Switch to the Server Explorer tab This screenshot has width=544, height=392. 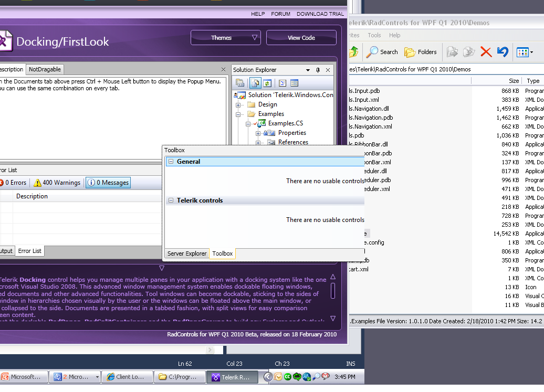pyautogui.click(x=186, y=253)
